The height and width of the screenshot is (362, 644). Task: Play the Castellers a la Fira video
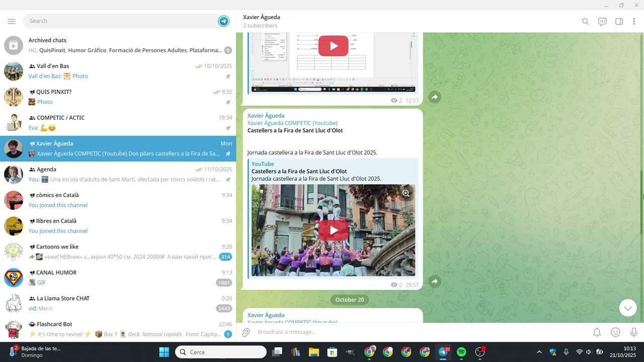333,230
